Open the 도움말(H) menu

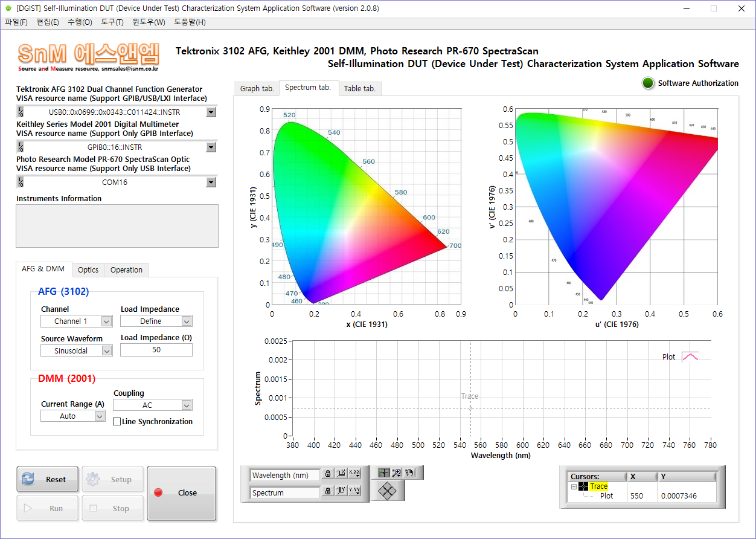pos(190,22)
